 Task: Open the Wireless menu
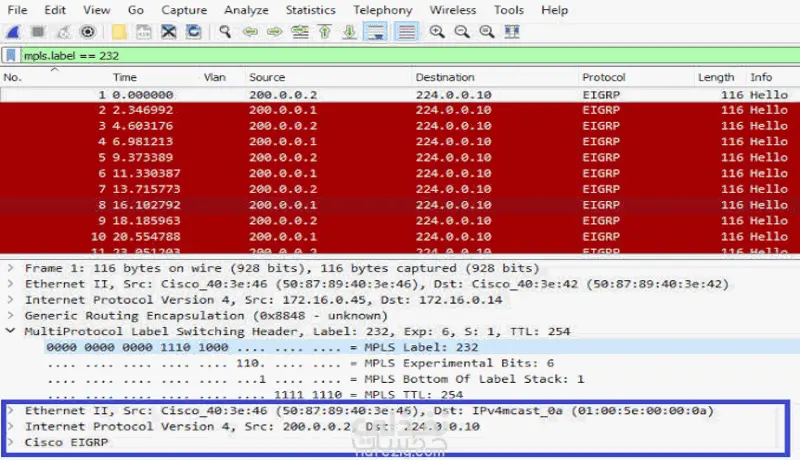[x=453, y=10]
